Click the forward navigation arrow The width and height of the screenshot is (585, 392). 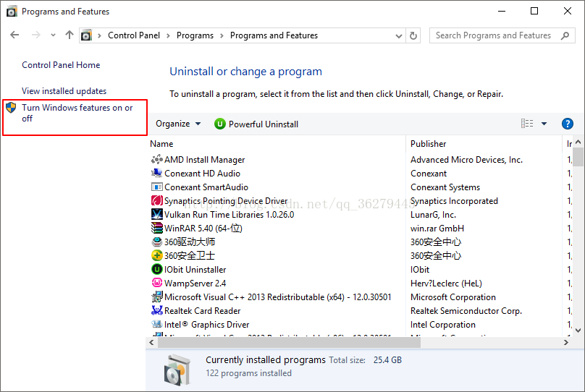(35, 35)
